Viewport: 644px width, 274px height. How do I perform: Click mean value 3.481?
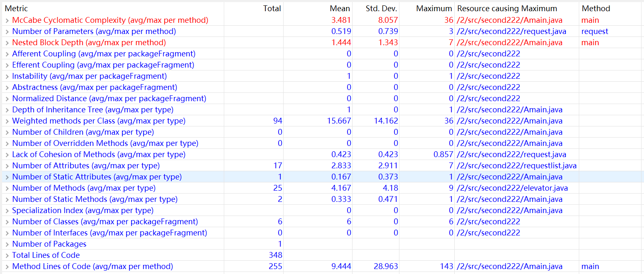pos(341,20)
